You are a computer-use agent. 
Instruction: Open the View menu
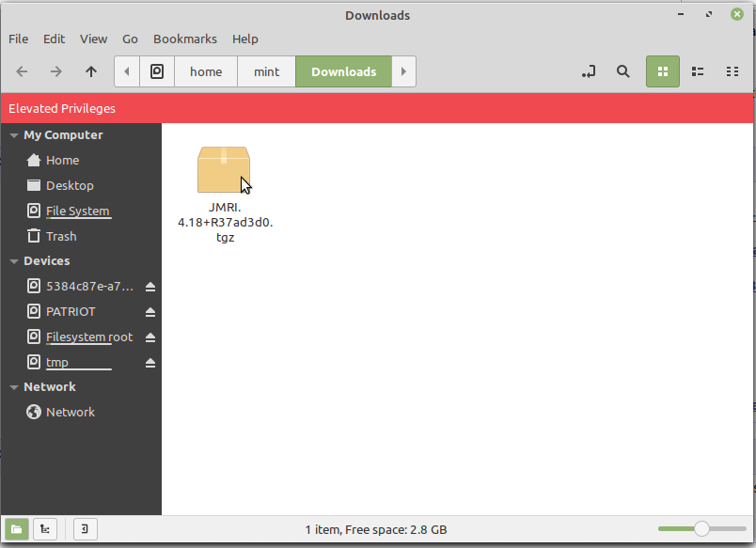pos(93,39)
